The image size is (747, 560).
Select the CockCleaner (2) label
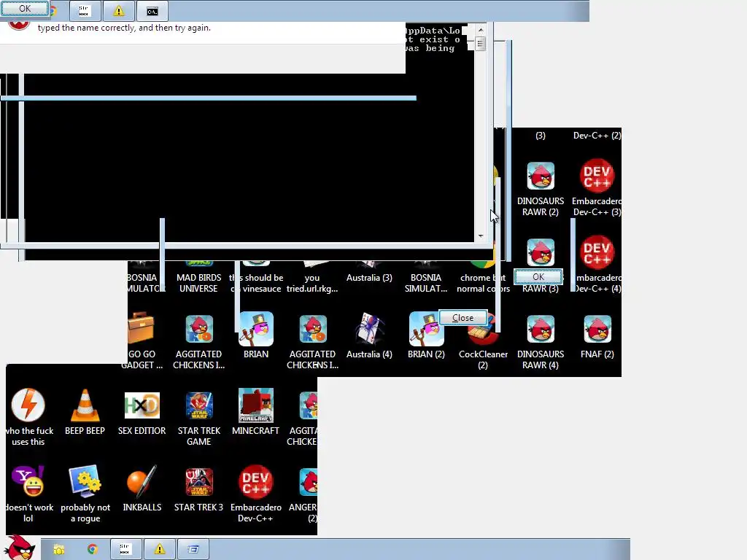pyautogui.click(x=483, y=359)
